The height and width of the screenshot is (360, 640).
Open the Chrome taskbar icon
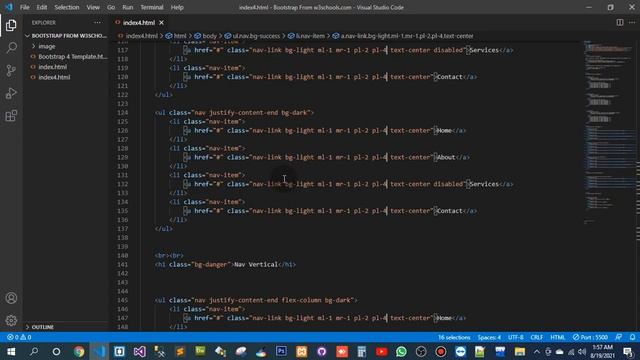[x=79, y=351]
